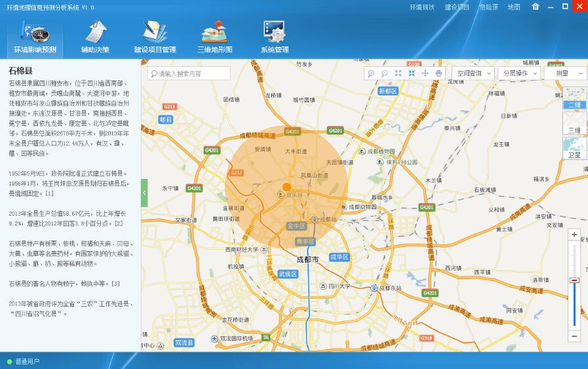The height and width of the screenshot is (369, 588).
Task: Open 三维地形图 module
Action: point(214,37)
